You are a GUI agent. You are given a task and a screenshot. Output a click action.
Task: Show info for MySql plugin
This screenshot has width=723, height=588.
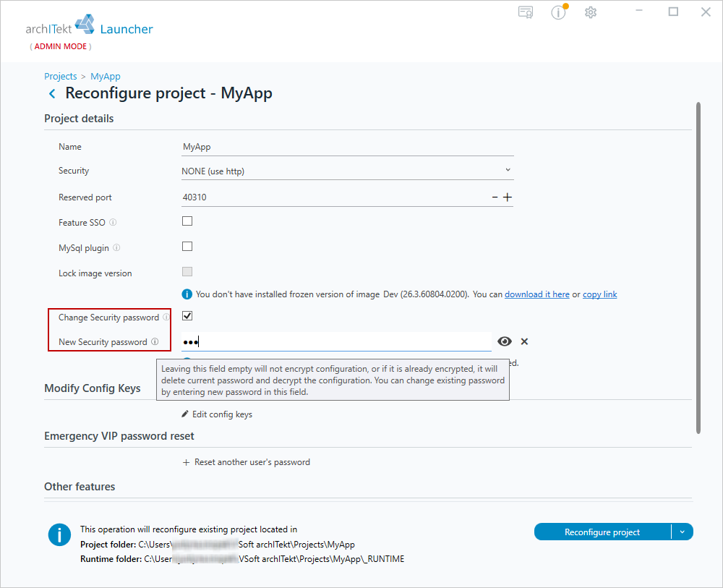coord(116,247)
